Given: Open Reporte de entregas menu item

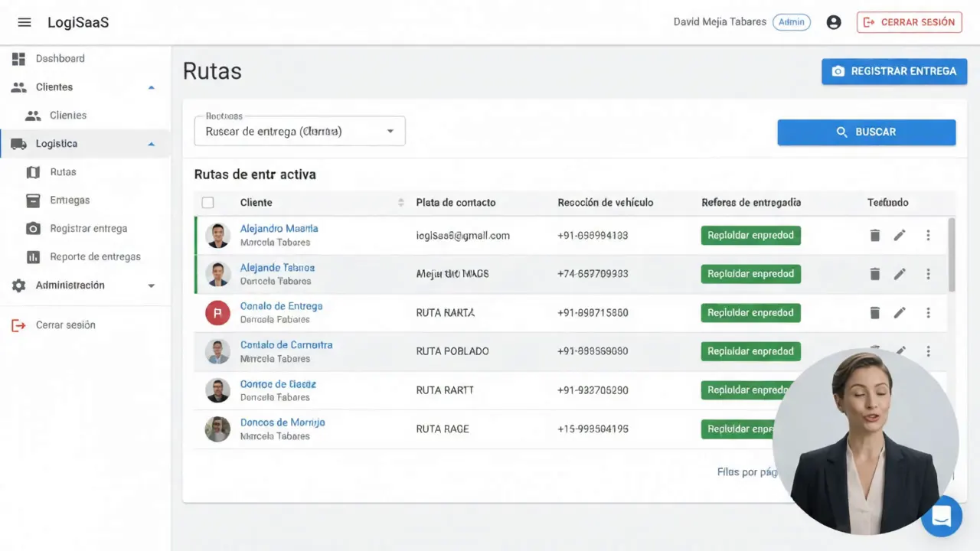Looking at the screenshot, I should [x=95, y=256].
